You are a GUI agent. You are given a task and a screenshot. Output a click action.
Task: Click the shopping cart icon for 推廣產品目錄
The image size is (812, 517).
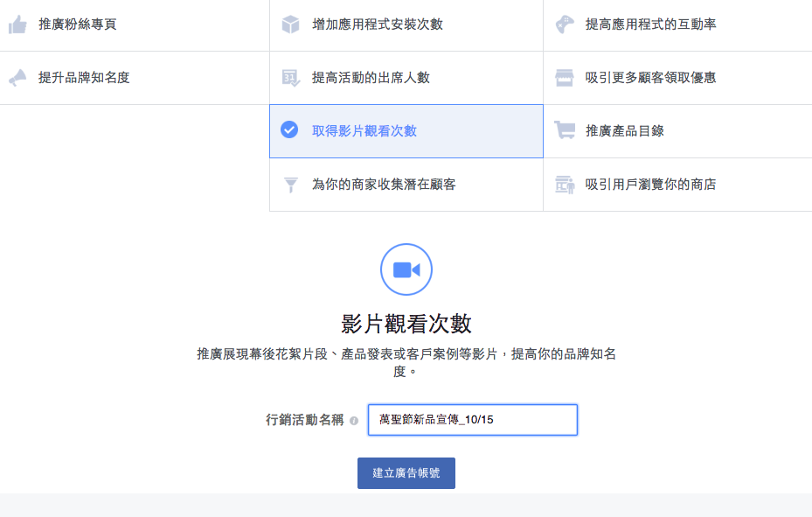click(x=563, y=130)
